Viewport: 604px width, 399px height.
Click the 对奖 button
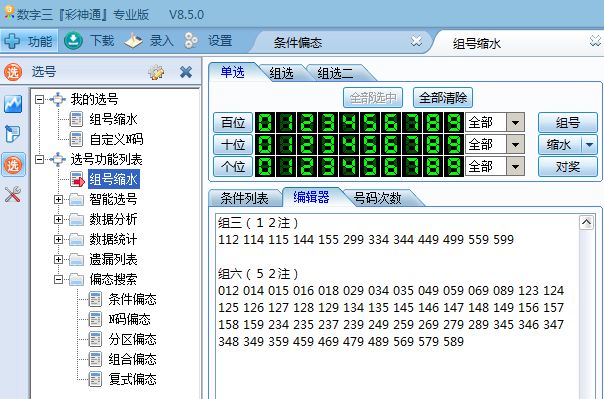point(568,167)
